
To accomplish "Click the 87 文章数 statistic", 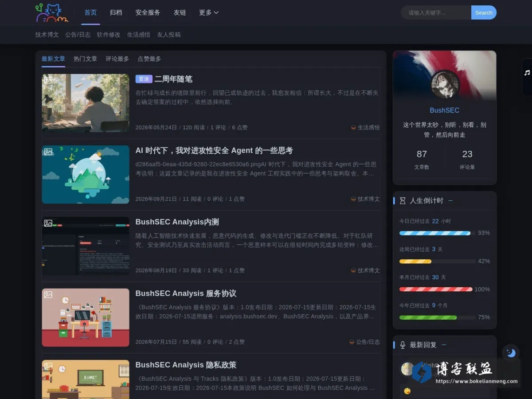I will tap(422, 159).
